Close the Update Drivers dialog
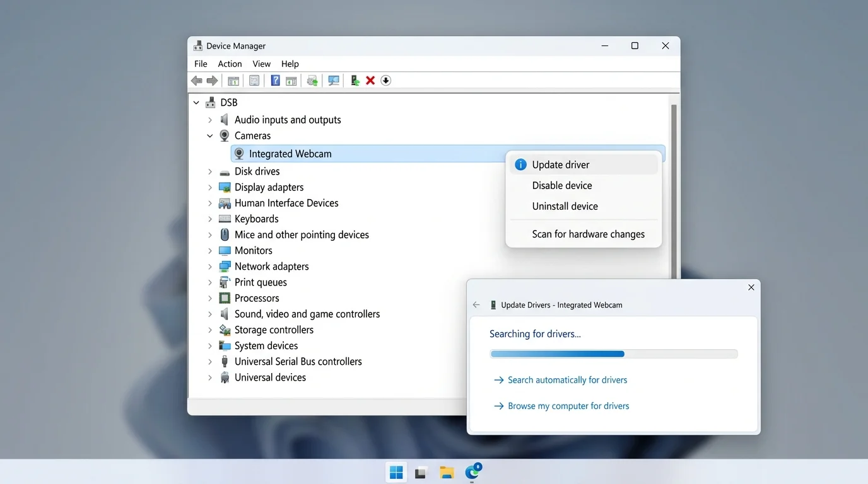Screen dimensions: 868x484 (751, 287)
